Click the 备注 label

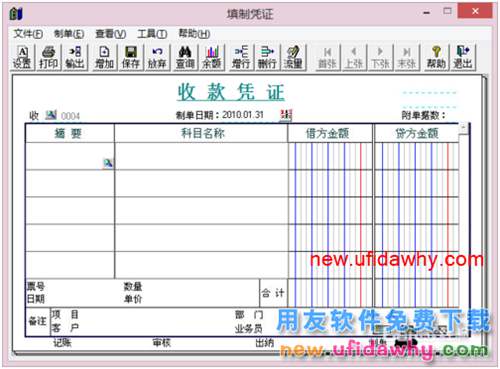(x=37, y=321)
